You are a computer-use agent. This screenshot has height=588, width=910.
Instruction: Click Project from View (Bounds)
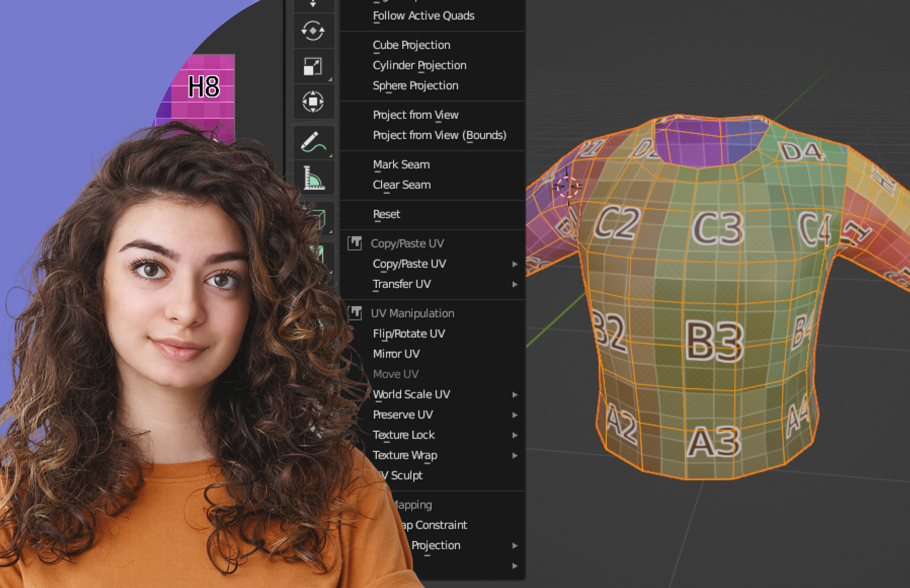pos(439,135)
